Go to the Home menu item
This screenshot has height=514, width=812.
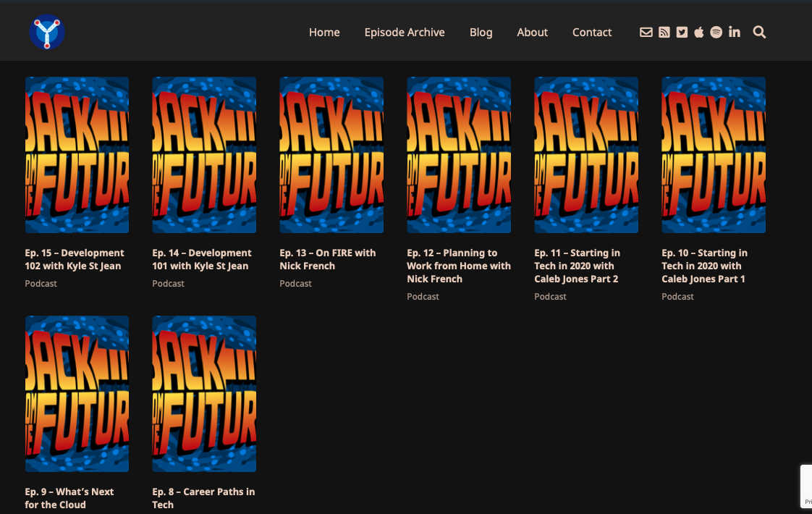(324, 32)
